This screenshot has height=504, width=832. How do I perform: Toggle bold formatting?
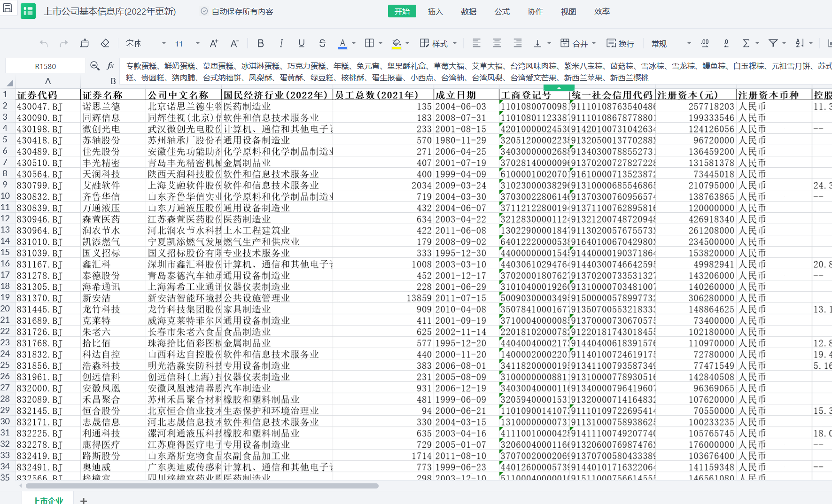pos(261,44)
